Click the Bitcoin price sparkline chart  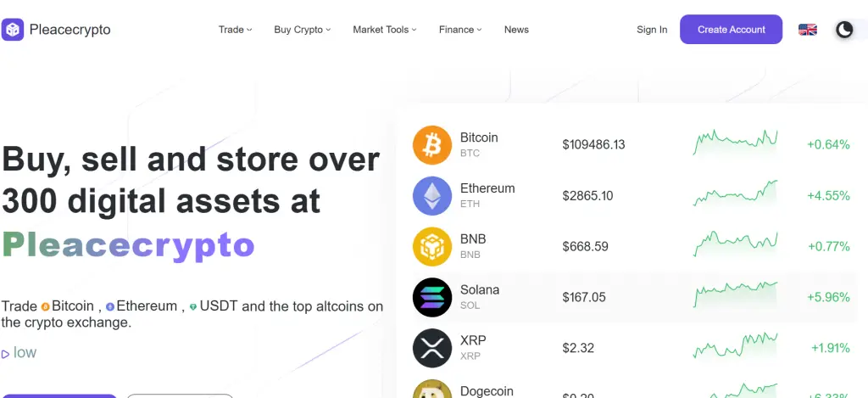(735, 143)
